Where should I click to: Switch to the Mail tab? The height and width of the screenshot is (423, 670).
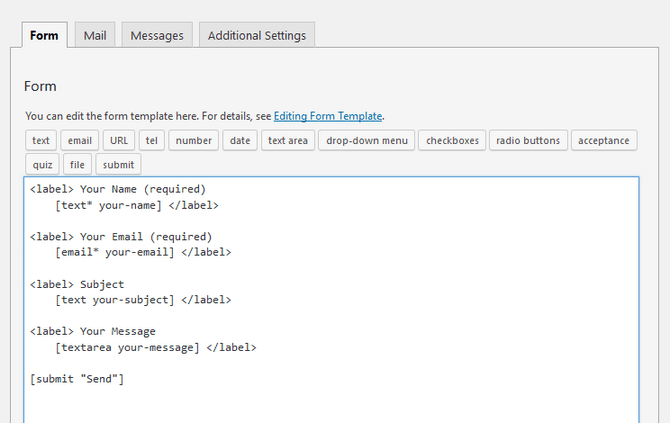pos(95,35)
